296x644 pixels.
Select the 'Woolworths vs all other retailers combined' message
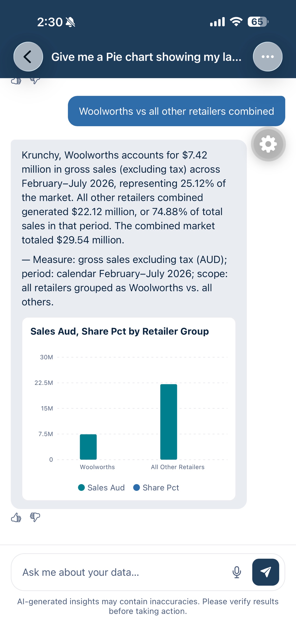click(x=176, y=111)
